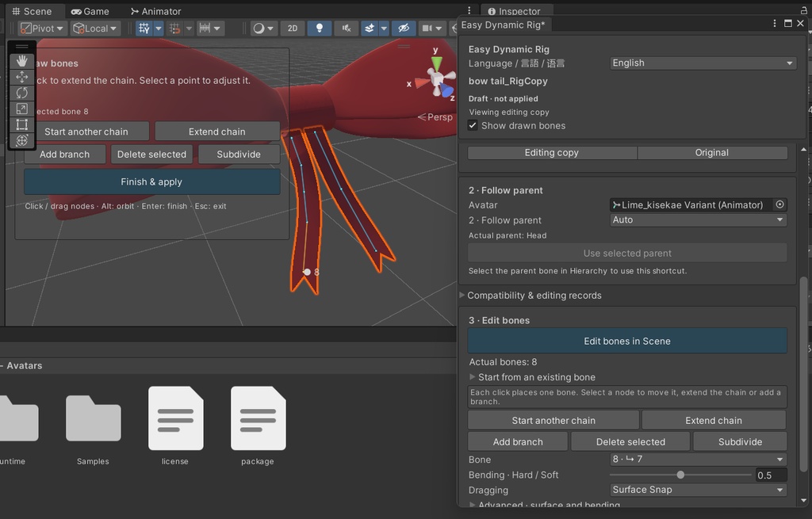Switch view to Editing copy

pyautogui.click(x=552, y=153)
